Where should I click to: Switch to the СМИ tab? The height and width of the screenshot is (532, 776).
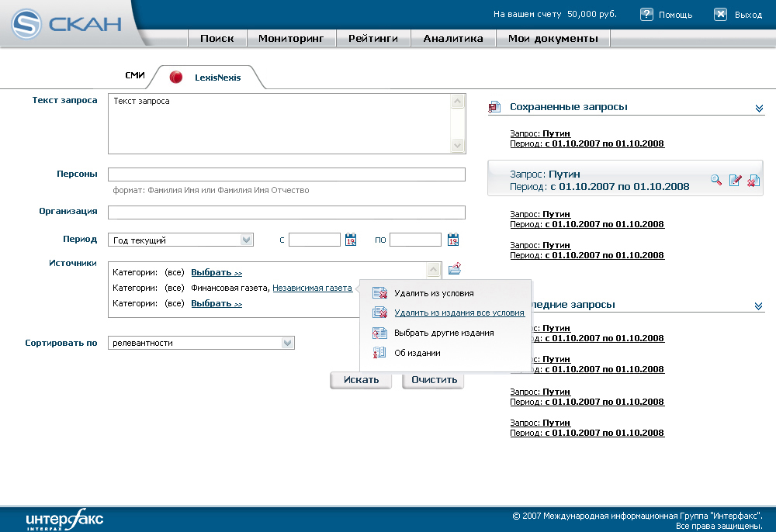[x=134, y=75]
